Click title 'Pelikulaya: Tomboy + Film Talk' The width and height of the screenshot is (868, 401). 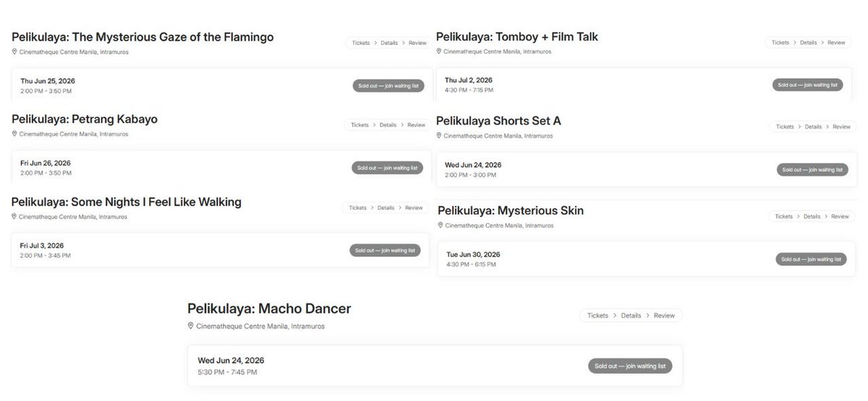(x=517, y=37)
